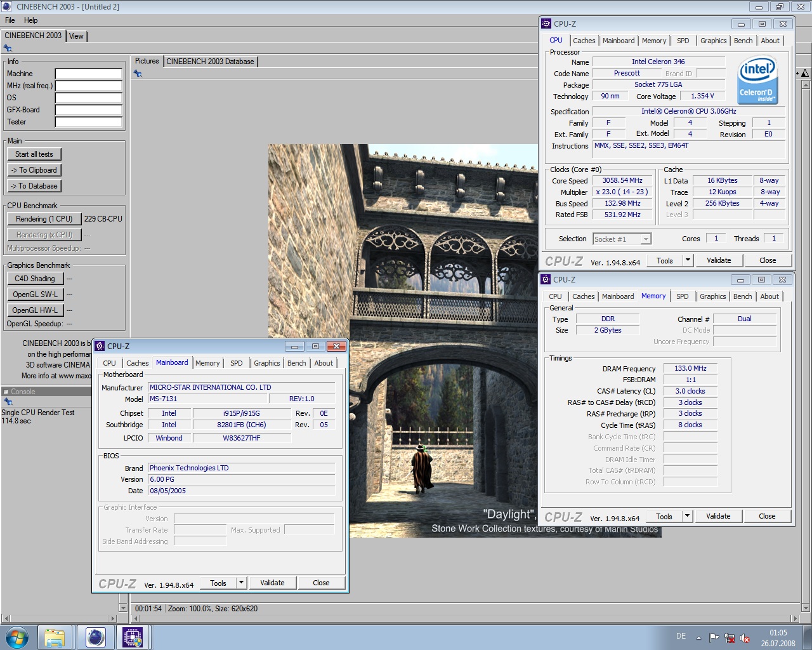This screenshot has height=650, width=812.
Task: Open the Tools dropdown arrow in CPU-Z Memory window
Action: 688,516
